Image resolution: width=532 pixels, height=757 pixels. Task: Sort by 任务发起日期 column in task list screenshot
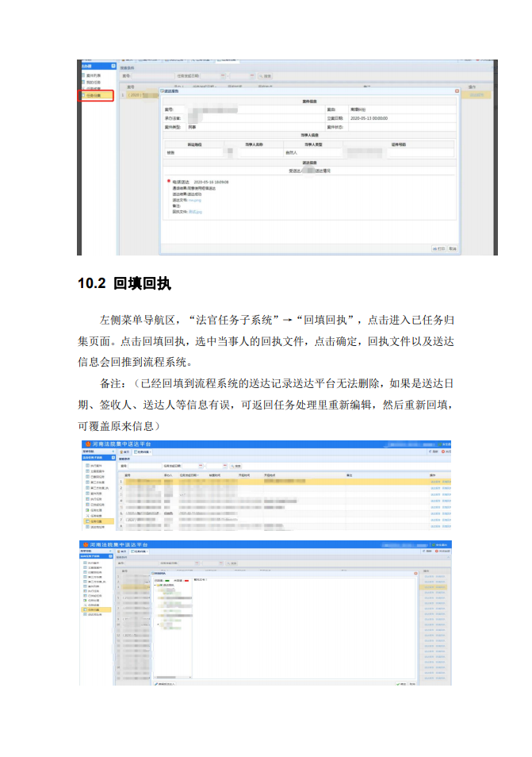[x=189, y=475]
